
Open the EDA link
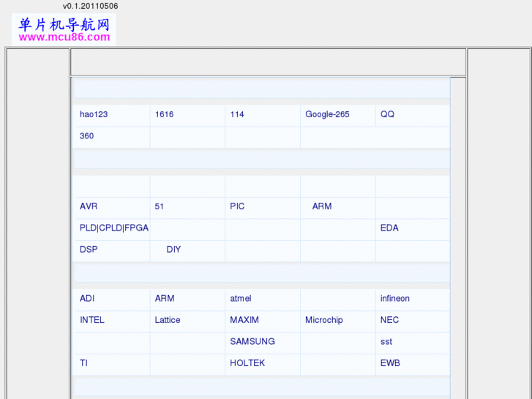point(389,228)
